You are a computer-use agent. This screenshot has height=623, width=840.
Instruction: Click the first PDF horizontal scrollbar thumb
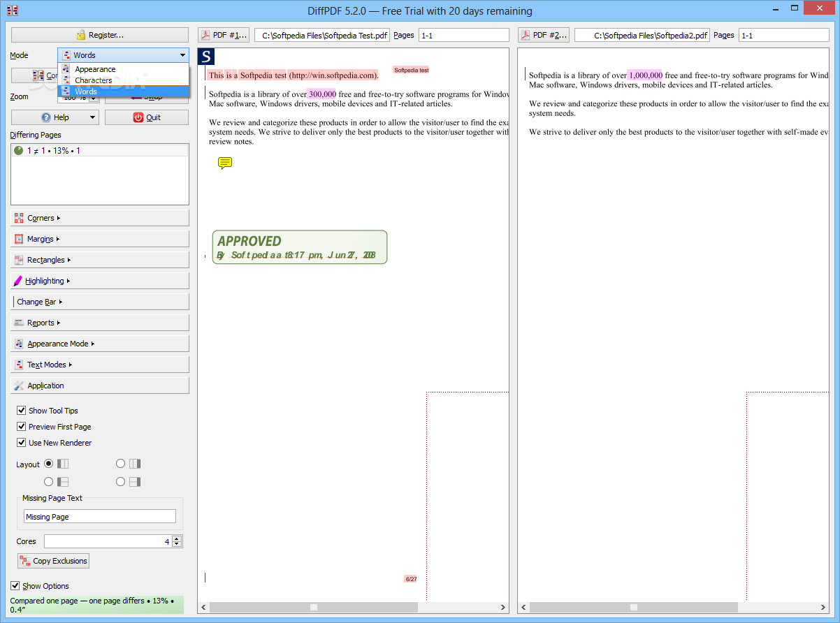point(314,608)
